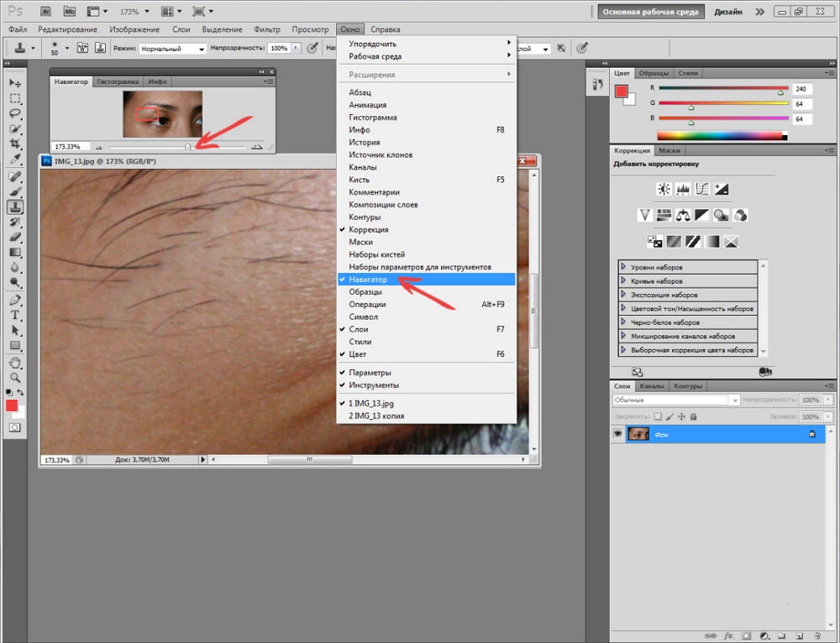Add a Brightness/Contrast adjustment icon
Image resolution: width=840 pixels, height=643 pixels.
664,189
